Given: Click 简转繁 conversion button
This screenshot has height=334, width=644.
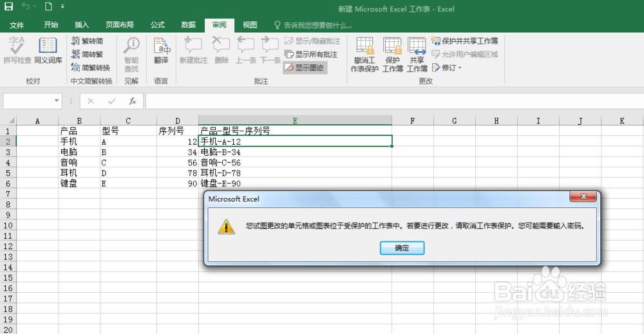Looking at the screenshot, I should [87, 54].
